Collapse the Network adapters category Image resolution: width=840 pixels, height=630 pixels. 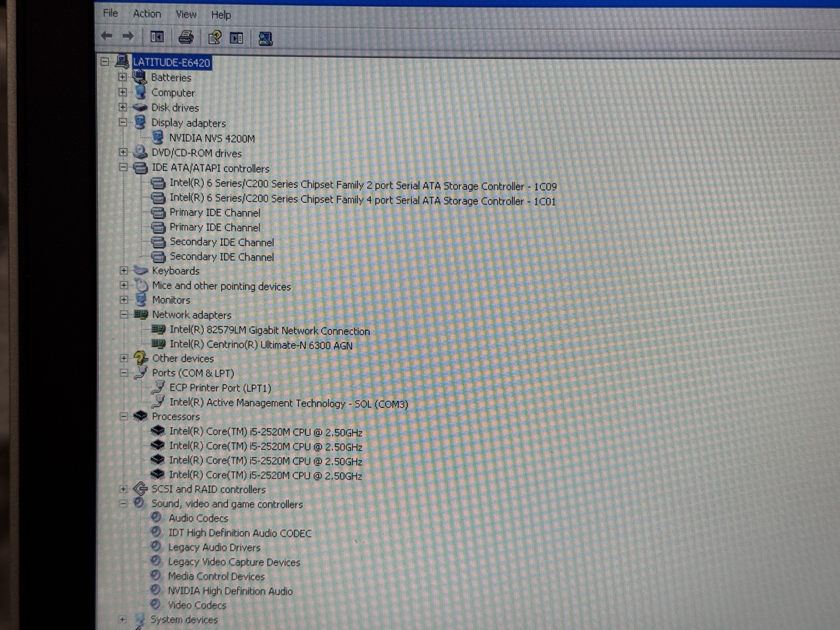tap(124, 314)
